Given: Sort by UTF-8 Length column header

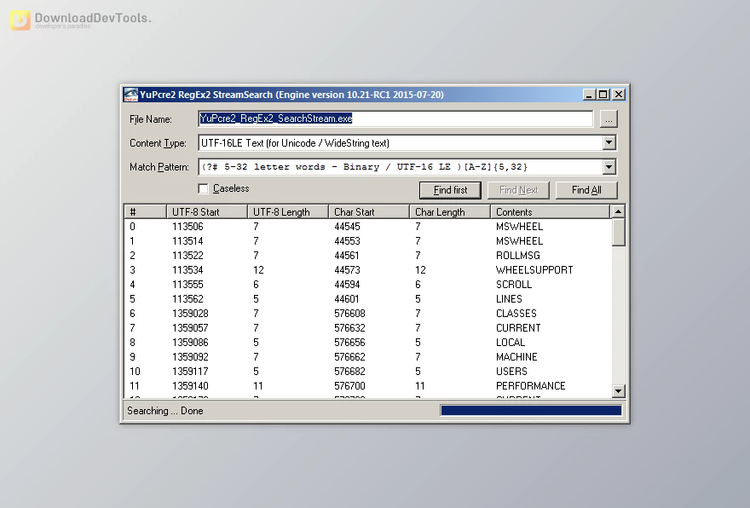Looking at the screenshot, I should tap(288, 212).
